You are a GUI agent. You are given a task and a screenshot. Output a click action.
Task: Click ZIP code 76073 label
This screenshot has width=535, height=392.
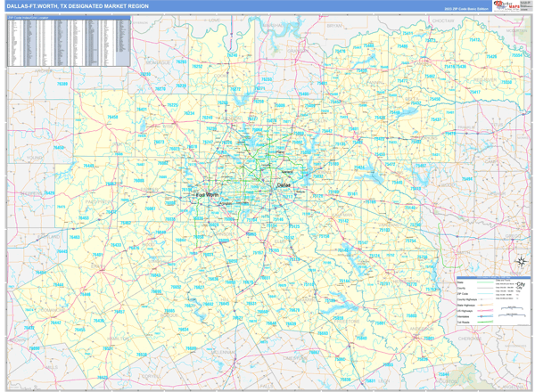[159, 143]
